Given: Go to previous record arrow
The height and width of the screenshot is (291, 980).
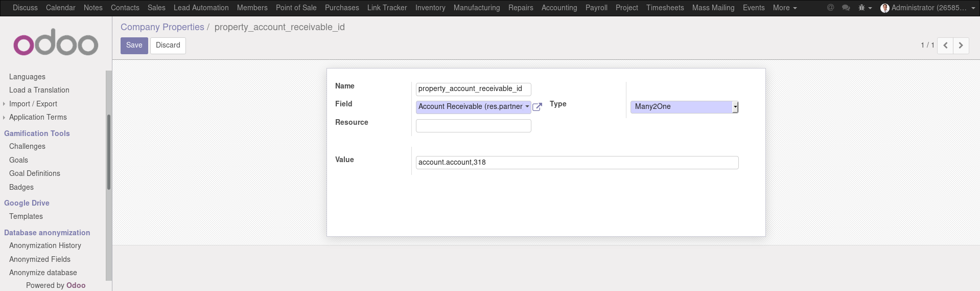Looking at the screenshot, I should (x=945, y=46).
